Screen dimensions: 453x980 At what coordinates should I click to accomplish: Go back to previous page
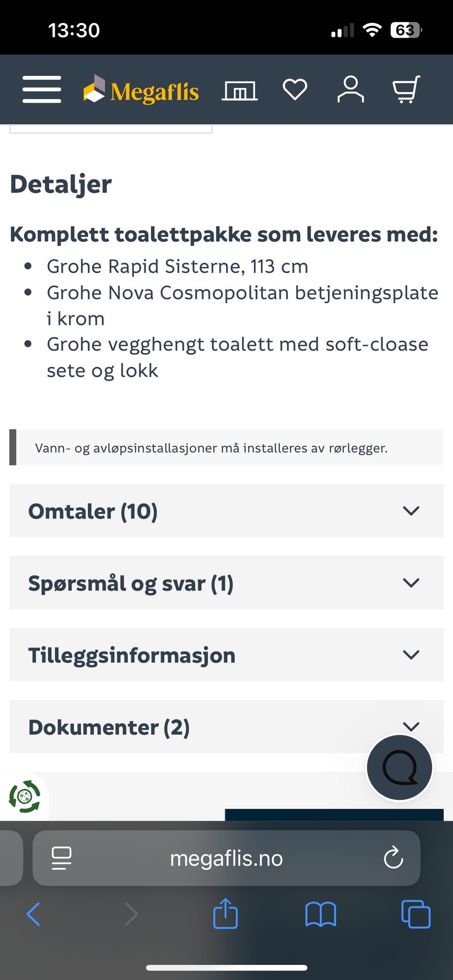pyautogui.click(x=33, y=914)
